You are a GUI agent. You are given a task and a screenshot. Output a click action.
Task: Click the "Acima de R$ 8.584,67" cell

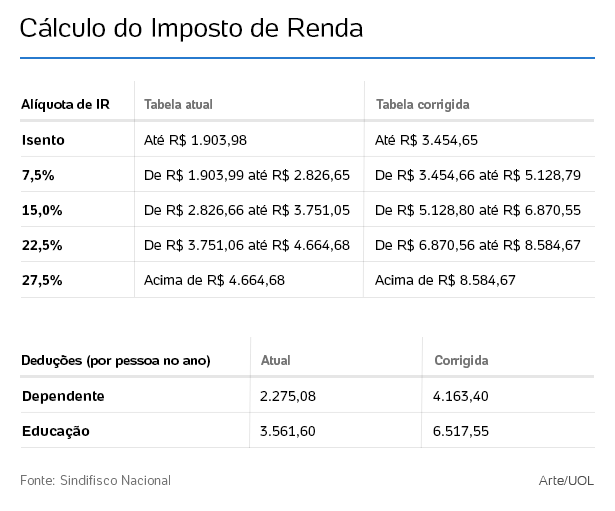click(445, 280)
